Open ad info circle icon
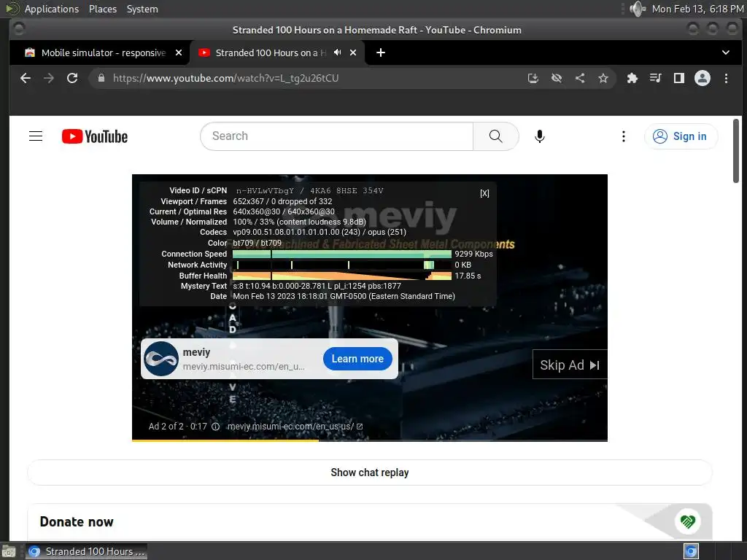This screenshot has height=560, width=747. [215, 427]
